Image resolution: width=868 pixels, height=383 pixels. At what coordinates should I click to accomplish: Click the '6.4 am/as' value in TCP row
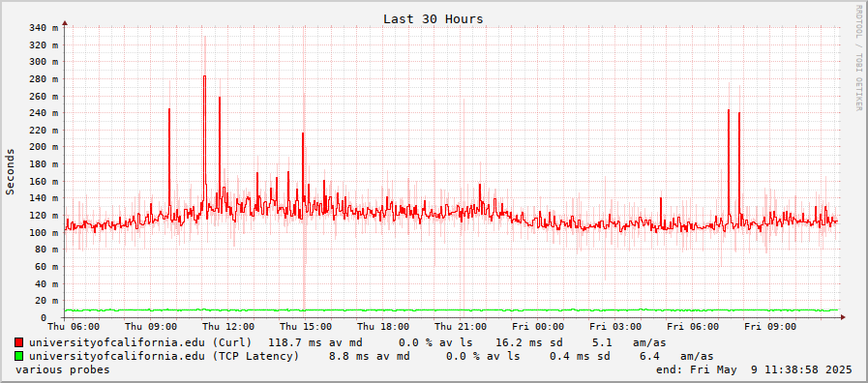pos(676,356)
